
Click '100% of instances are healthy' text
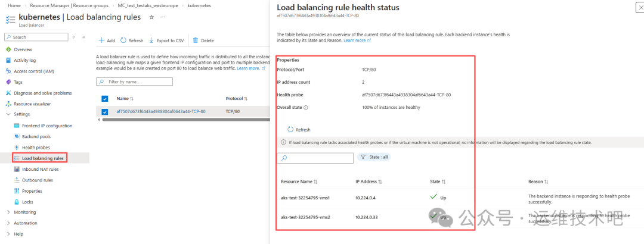391,108
